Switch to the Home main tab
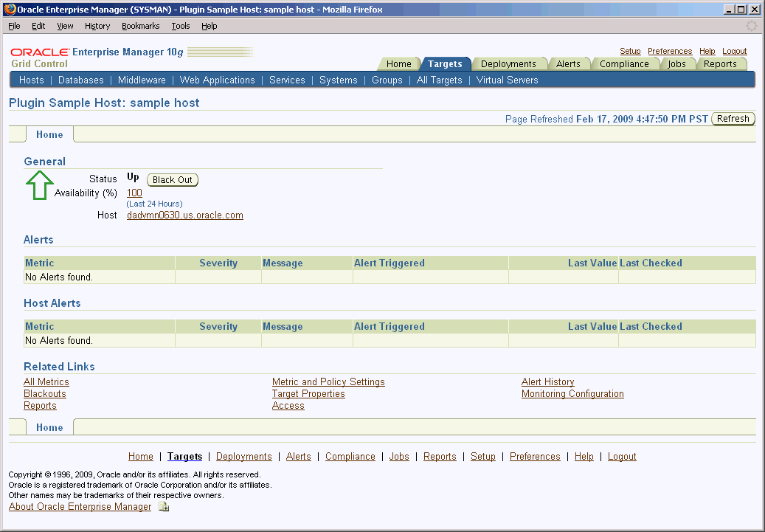 (x=398, y=64)
